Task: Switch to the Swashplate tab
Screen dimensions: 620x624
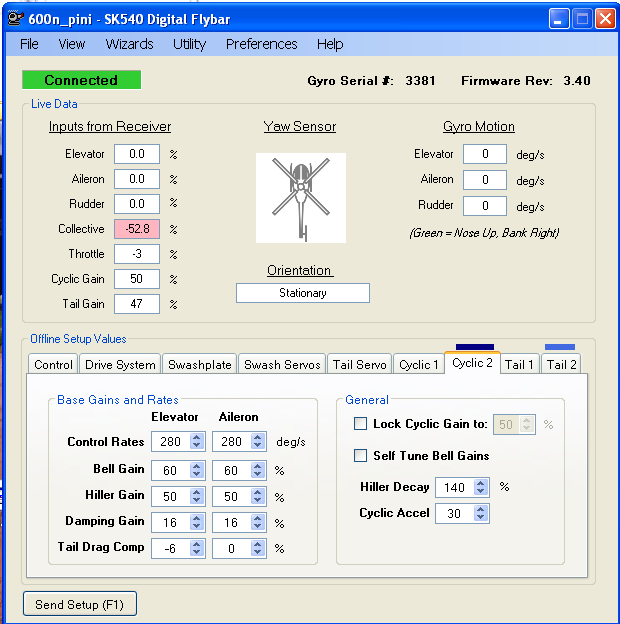Action: click(200, 364)
